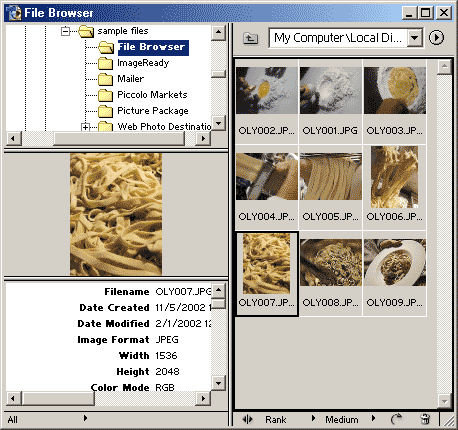Click the rotate thumbnail icon

[x=396, y=419]
